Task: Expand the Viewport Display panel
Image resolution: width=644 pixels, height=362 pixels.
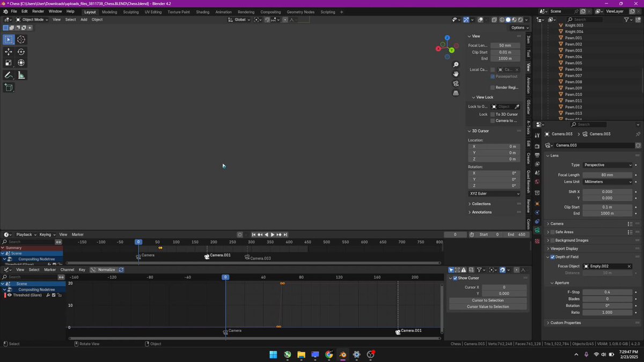Action: coord(564,249)
